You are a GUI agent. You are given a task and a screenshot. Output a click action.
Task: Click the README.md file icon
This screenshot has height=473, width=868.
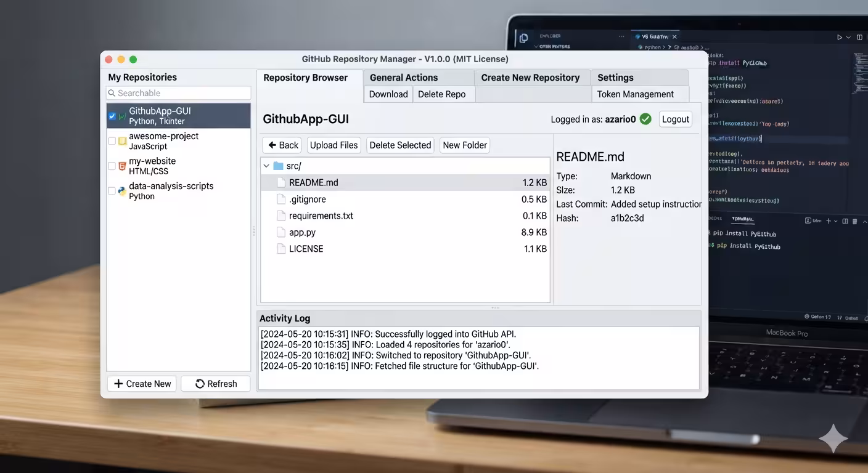[281, 182]
